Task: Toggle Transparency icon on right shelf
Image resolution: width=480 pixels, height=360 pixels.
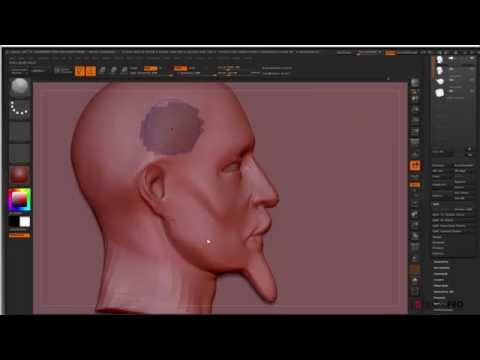Action: [415, 258]
